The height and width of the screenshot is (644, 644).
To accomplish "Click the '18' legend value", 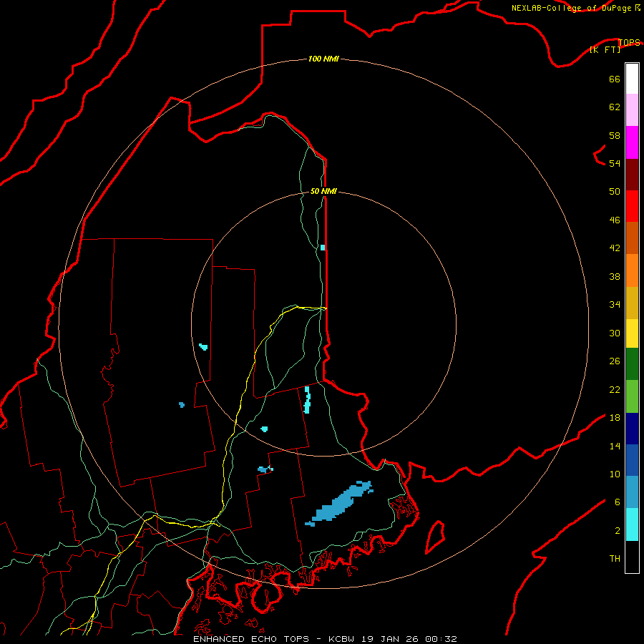I will pos(615,418).
